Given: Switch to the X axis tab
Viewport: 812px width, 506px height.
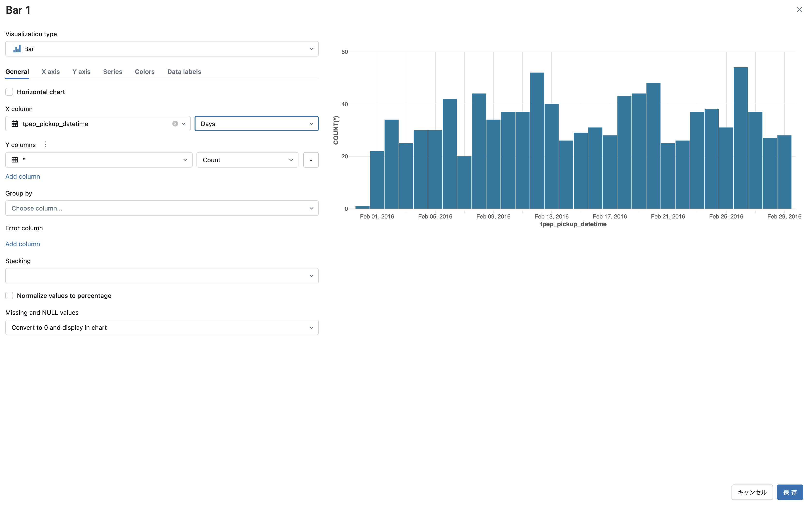Looking at the screenshot, I should [x=51, y=72].
